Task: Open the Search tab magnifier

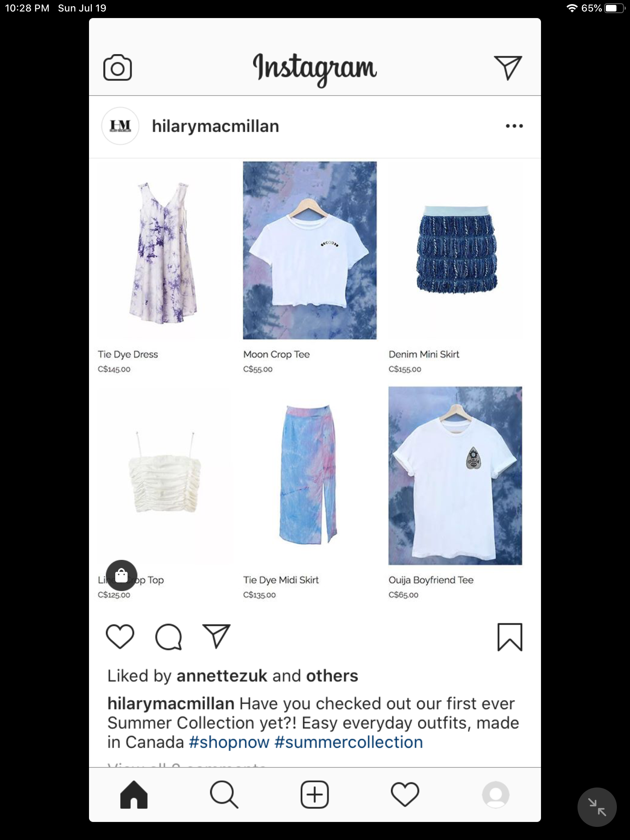Action: [224, 794]
